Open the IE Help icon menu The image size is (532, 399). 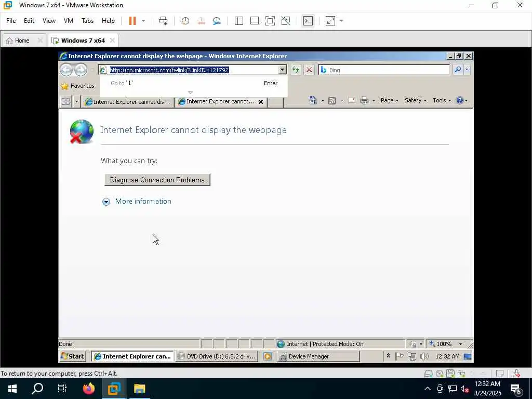click(462, 100)
